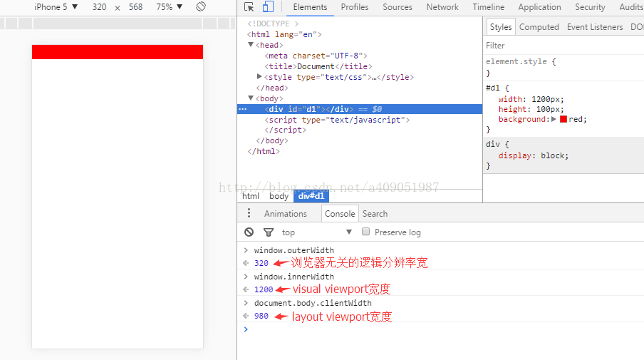This screenshot has width=644, height=360.
Task: Click the window.outerWidth console entry
Action: [x=294, y=250]
